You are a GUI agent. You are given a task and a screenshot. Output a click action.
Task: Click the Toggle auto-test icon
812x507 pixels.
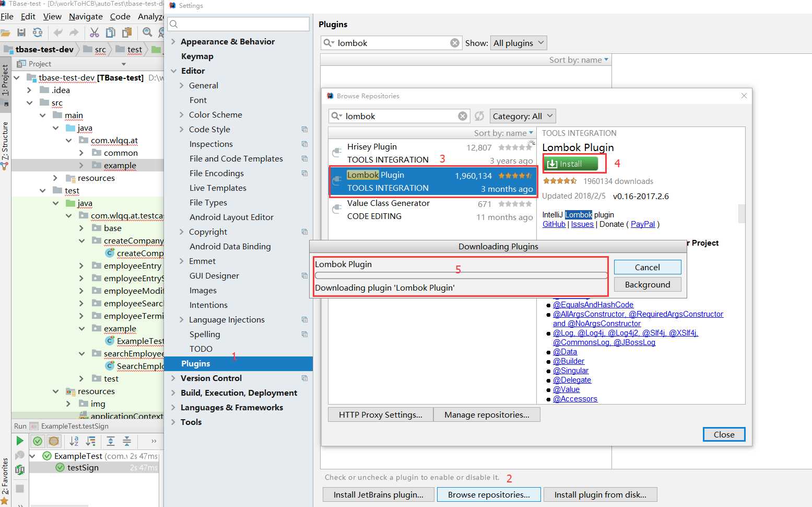tap(20, 469)
